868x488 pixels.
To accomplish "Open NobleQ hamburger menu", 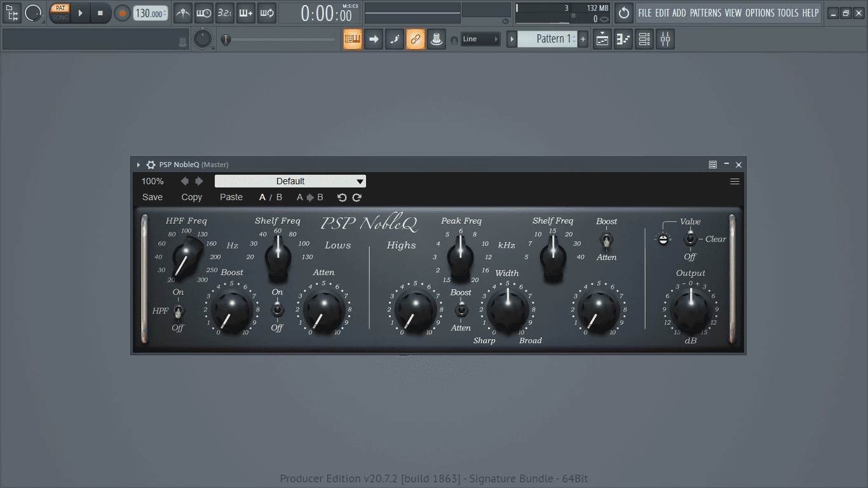I will click(735, 181).
